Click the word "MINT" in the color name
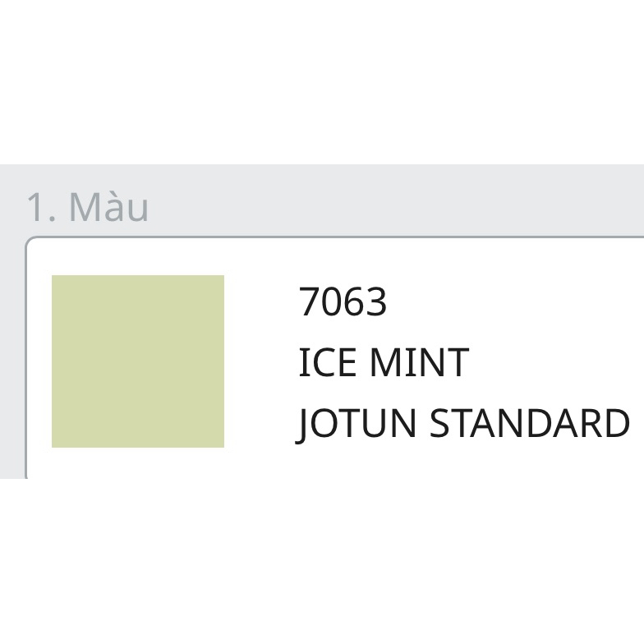This screenshot has height=644, width=644. click(419, 362)
